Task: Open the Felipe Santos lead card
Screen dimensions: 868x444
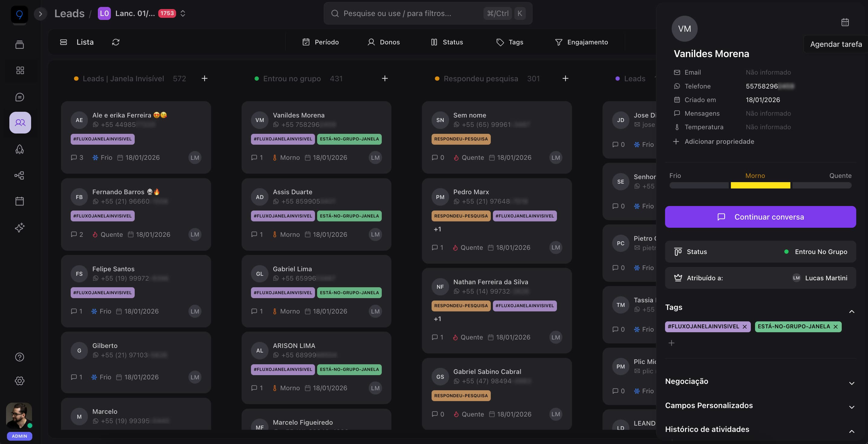Action: point(136,291)
